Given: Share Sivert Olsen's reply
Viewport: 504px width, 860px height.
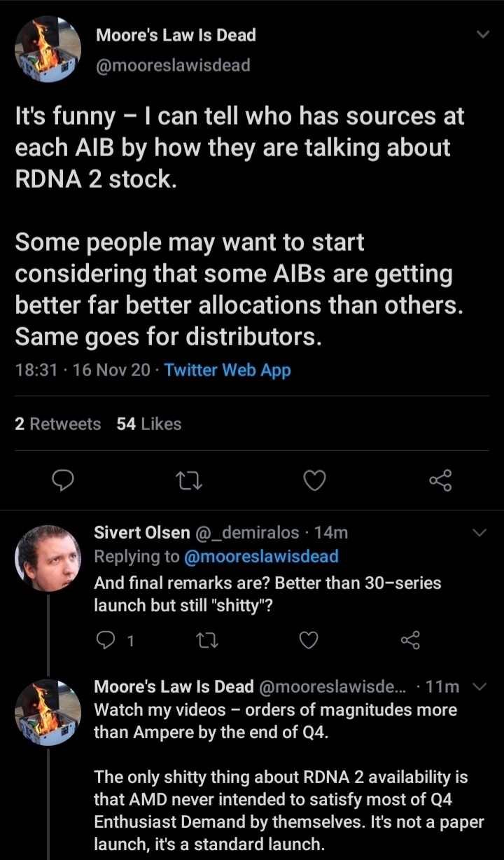Looking at the screenshot, I should [x=410, y=639].
